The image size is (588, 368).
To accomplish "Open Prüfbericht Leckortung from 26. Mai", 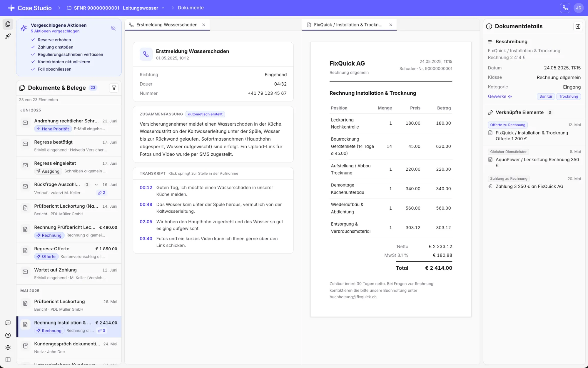I will click(x=69, y=305).
